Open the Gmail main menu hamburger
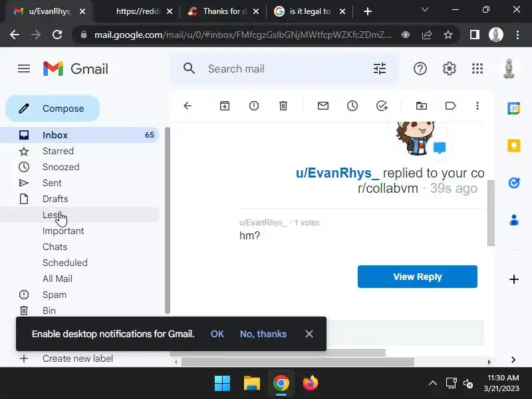 (x=24, y=69)
